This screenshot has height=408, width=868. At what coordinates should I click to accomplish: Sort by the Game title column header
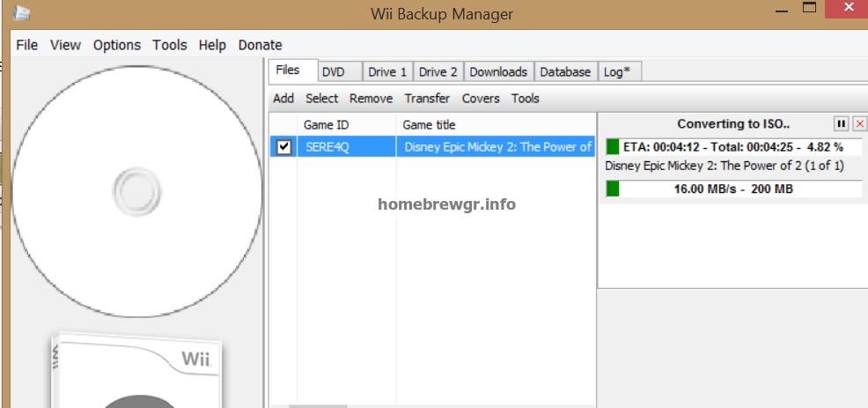(496, 125)
